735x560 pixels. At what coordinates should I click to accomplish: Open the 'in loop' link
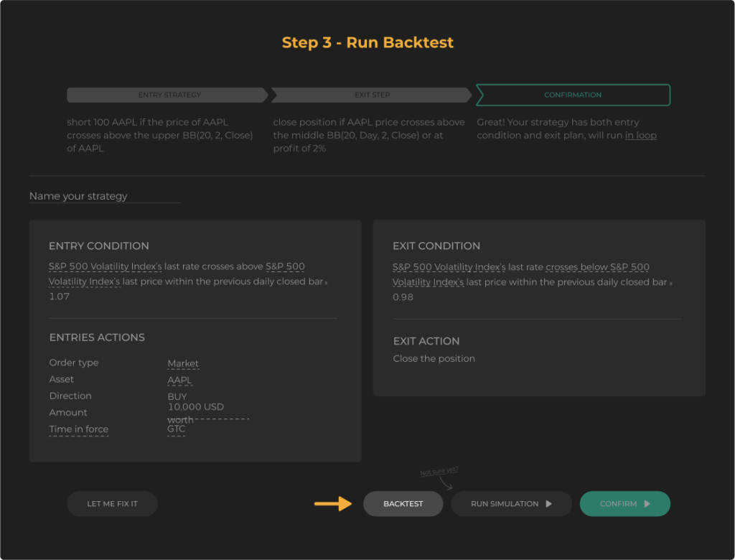pos(640,135)
